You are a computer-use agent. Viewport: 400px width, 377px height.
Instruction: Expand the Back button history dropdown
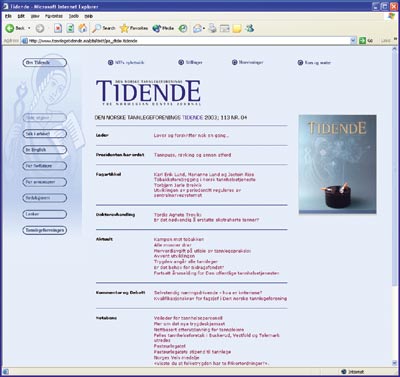29,28
